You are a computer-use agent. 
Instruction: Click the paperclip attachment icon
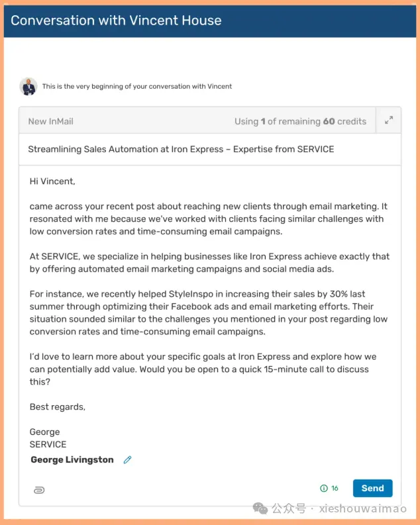click(38, 489)
